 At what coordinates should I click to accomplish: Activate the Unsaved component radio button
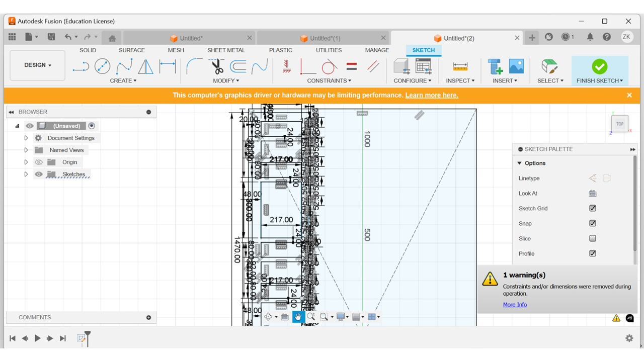point(92,126)
